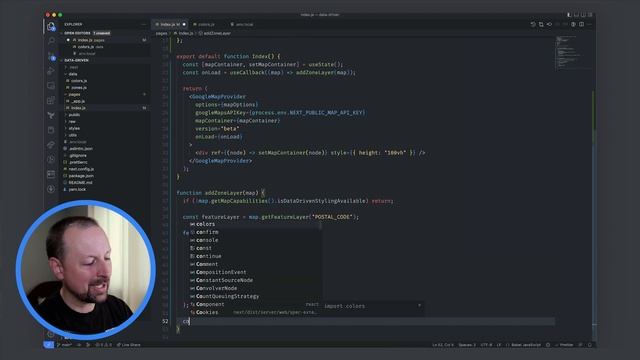Toggle primary sidebar layout icon in title bar

tap(569, 15)
